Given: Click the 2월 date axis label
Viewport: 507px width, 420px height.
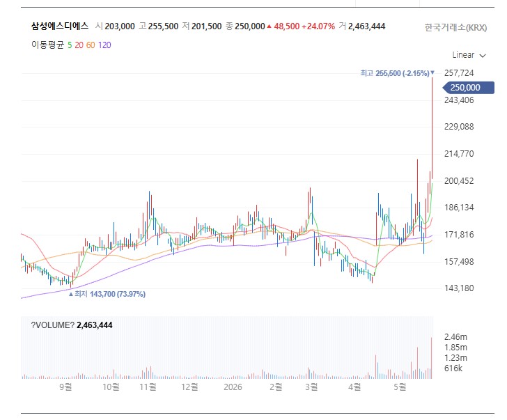Looking at the screenshot, I should [276, 387].
